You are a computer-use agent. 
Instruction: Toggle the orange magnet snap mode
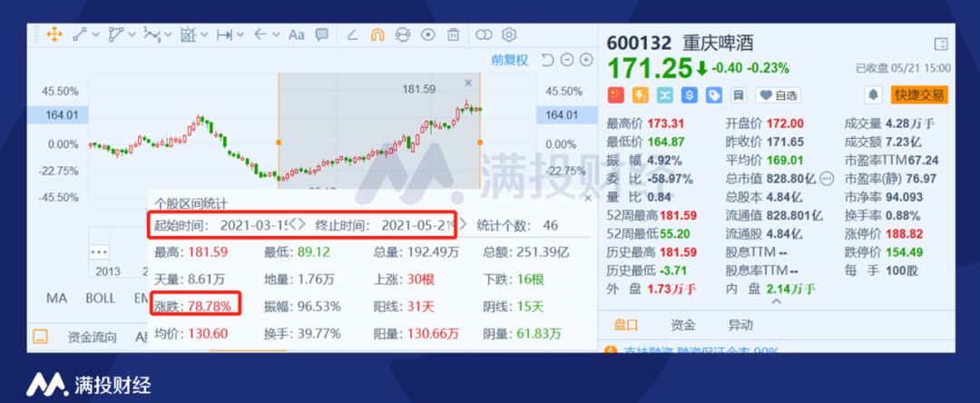pos(377,35)
